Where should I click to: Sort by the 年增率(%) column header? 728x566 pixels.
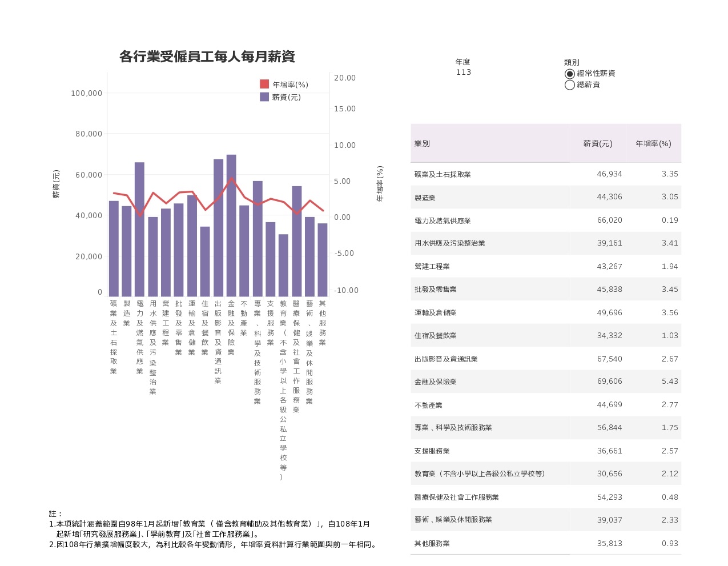653,144
